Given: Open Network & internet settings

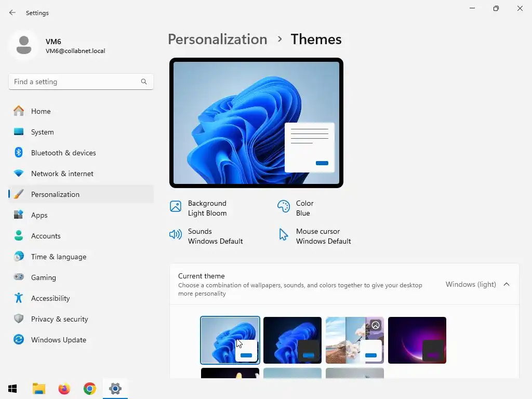Looking at the screenshot, I should [81, 174].
